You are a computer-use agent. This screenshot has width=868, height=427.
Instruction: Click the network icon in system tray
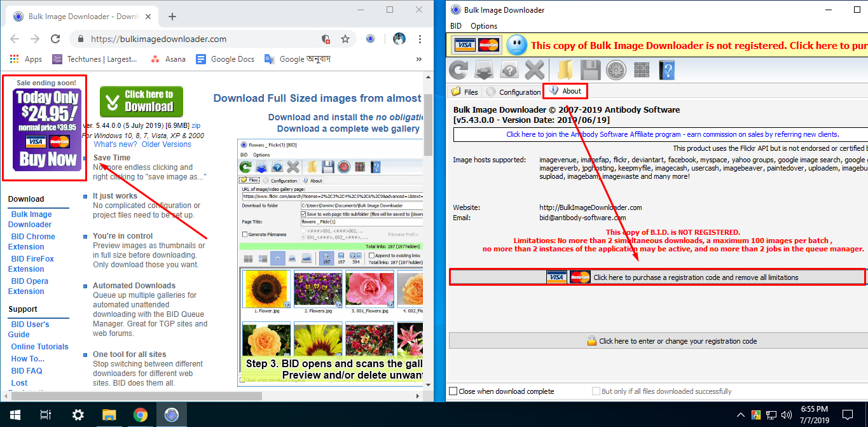click(x=771, y=415)
